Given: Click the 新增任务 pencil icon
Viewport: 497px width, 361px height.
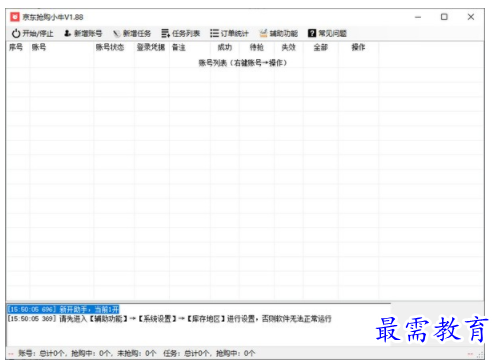Looking at the screenshot, I should click(116, 33).
